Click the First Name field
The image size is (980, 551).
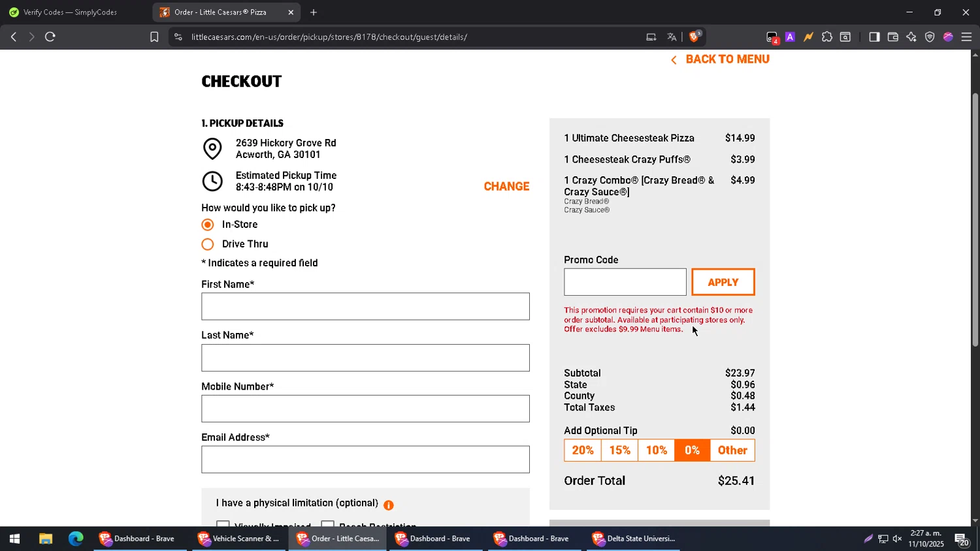pos(365,307)
